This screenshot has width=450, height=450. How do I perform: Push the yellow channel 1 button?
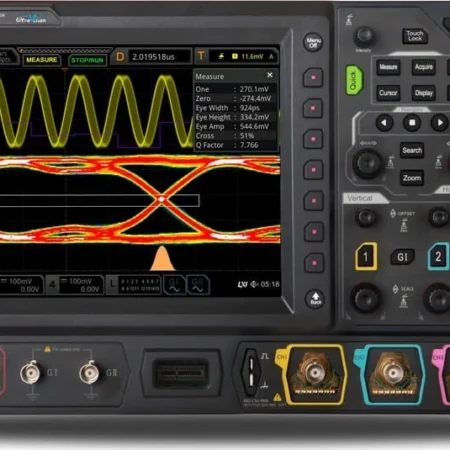pos(366,256)
